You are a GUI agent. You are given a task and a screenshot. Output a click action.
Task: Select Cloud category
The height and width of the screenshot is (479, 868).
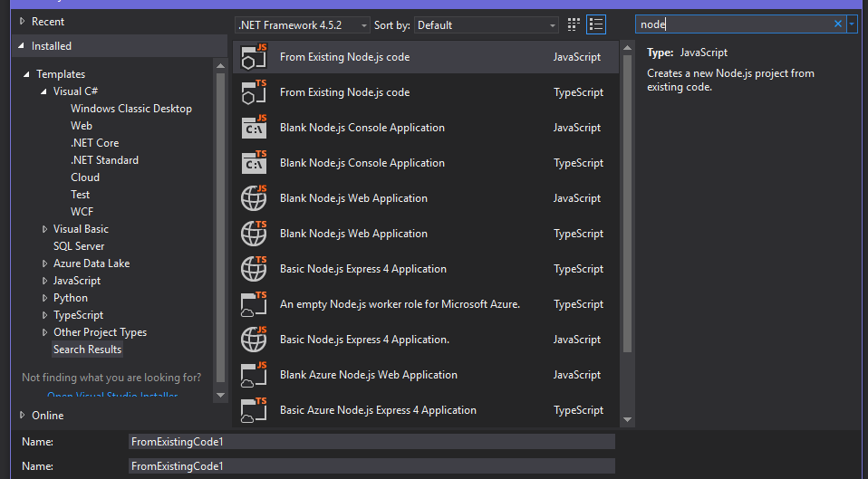click(85, 177)
